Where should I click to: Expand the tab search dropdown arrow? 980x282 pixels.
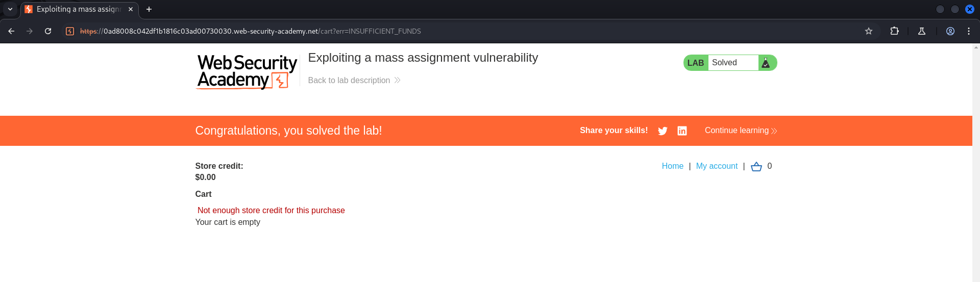[10, 9]
